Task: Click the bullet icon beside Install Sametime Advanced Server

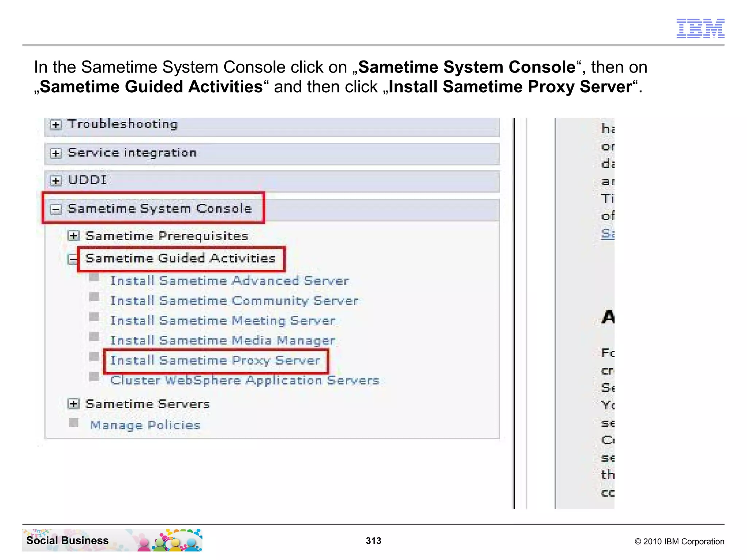Action: click(94, 278)
